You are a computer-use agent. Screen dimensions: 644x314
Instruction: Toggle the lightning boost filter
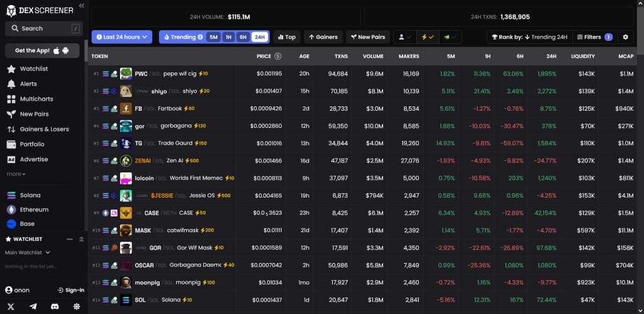tap(428, 37)
